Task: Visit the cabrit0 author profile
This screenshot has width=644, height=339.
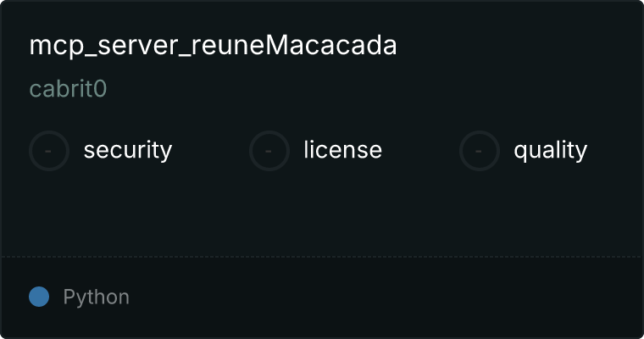Action: [x=68, y=89]
